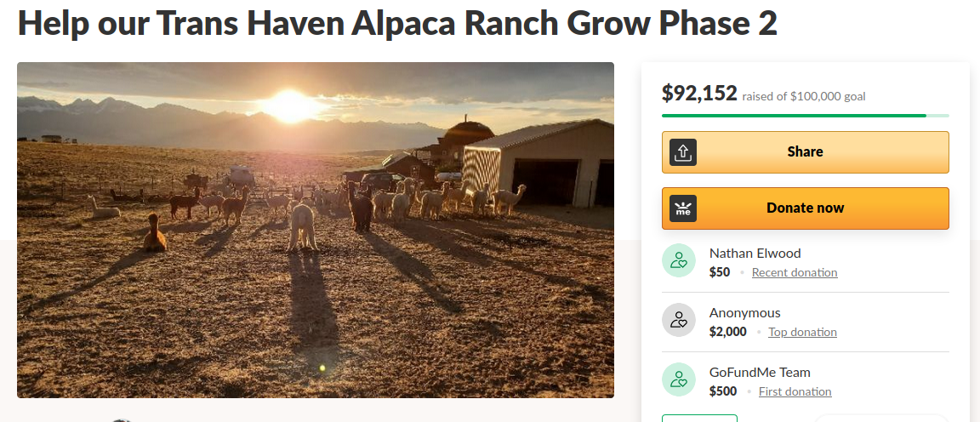Select the Anonymous donor name
Image resolution: width=980 pixels, height=422 pixels.
(x=745, y=312)
